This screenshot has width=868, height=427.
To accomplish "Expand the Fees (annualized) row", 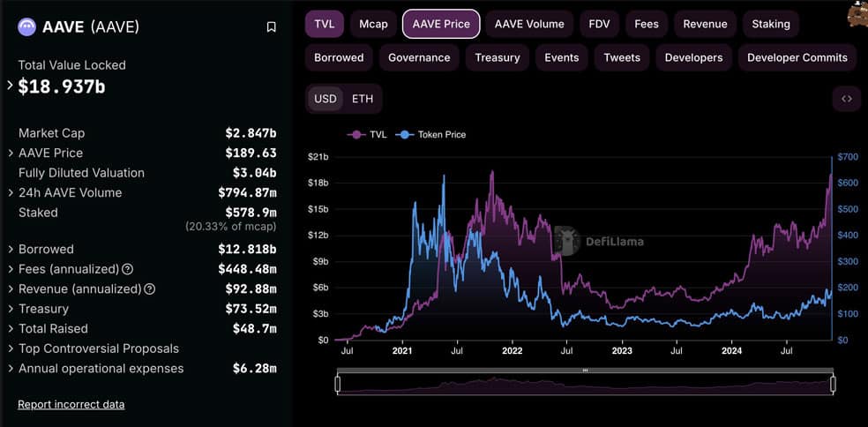I will coord(11,269).
